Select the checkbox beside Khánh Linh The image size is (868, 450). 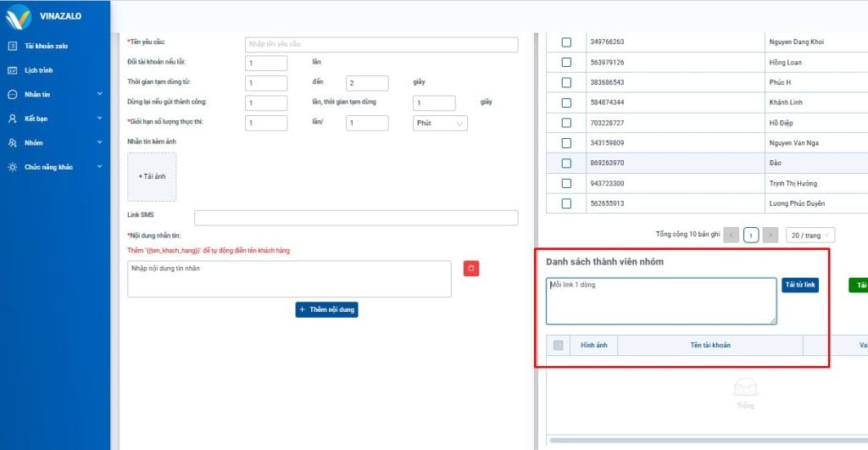pyautogui.click(x=566, y=103)
